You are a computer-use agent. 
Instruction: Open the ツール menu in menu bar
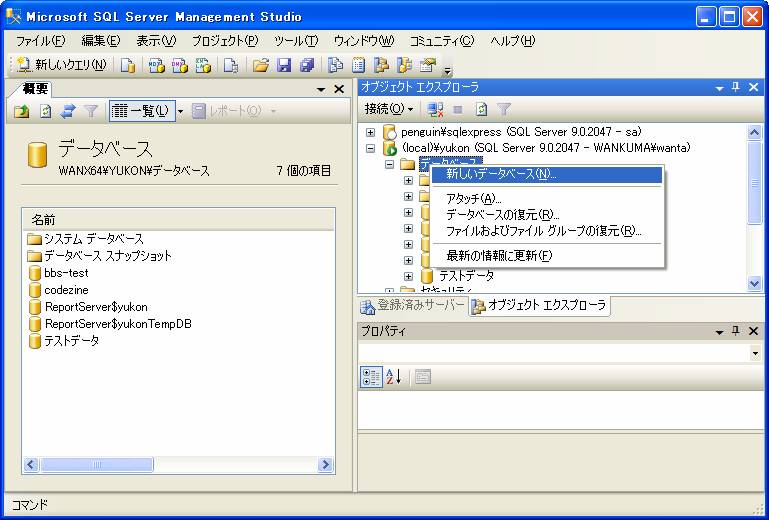pyautogui.click(x=295, y=41)
